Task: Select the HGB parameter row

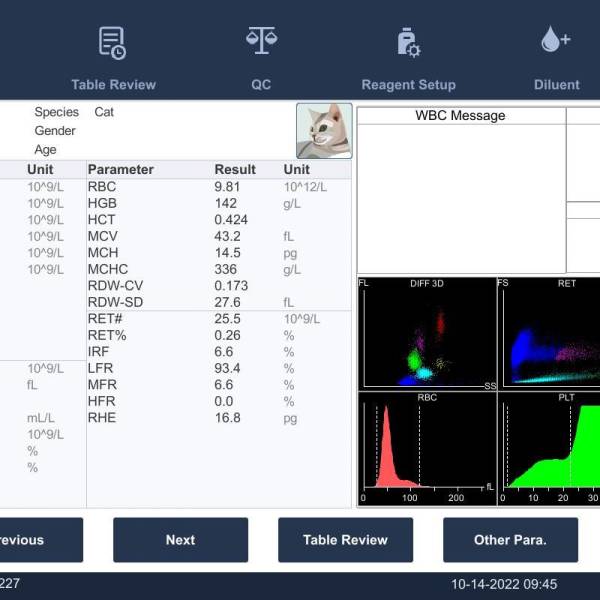Action: 219,203
